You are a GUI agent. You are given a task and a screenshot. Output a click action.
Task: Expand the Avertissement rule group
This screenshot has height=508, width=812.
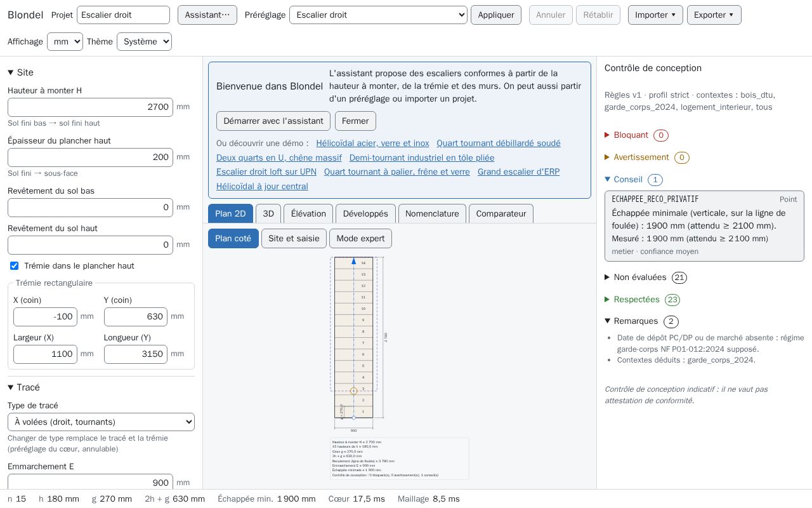tap(646, 157)
